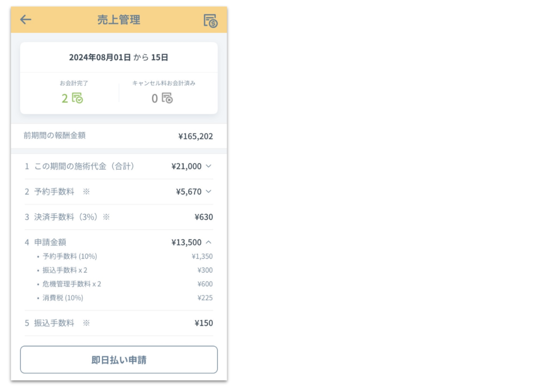Click the green completed-checkout icon

pos(78,98)
